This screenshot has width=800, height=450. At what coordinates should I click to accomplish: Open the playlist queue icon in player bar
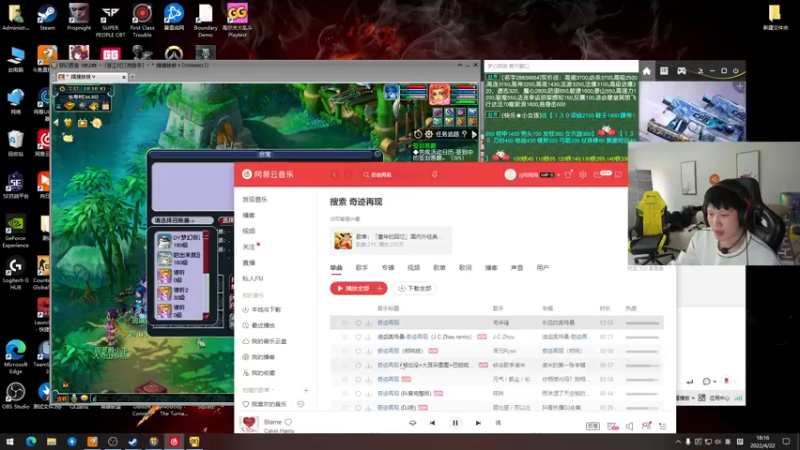click(x=663, y=426)
